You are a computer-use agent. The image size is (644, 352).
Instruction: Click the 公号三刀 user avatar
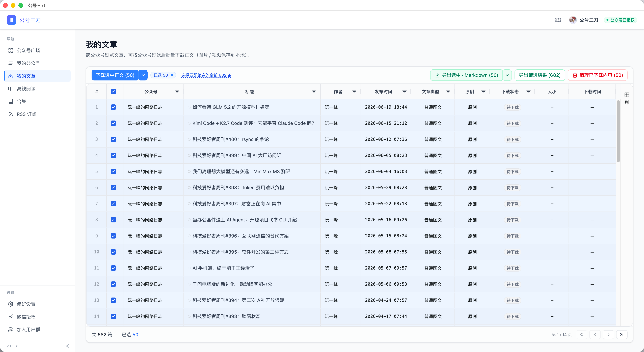coord(573,20)
